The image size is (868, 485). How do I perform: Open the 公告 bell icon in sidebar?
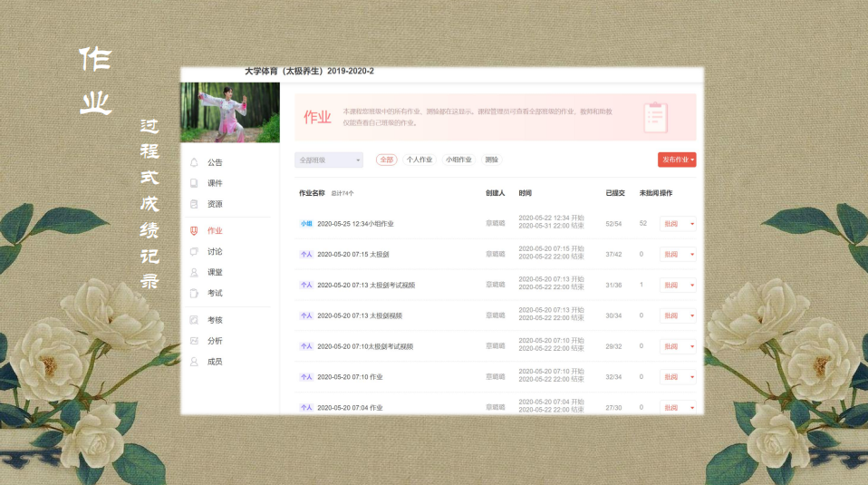(194, 163)
